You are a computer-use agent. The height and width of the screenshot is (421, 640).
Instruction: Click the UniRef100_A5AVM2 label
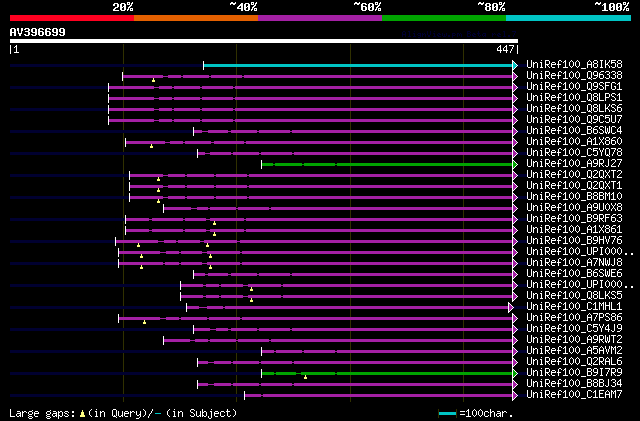(574, 351)
